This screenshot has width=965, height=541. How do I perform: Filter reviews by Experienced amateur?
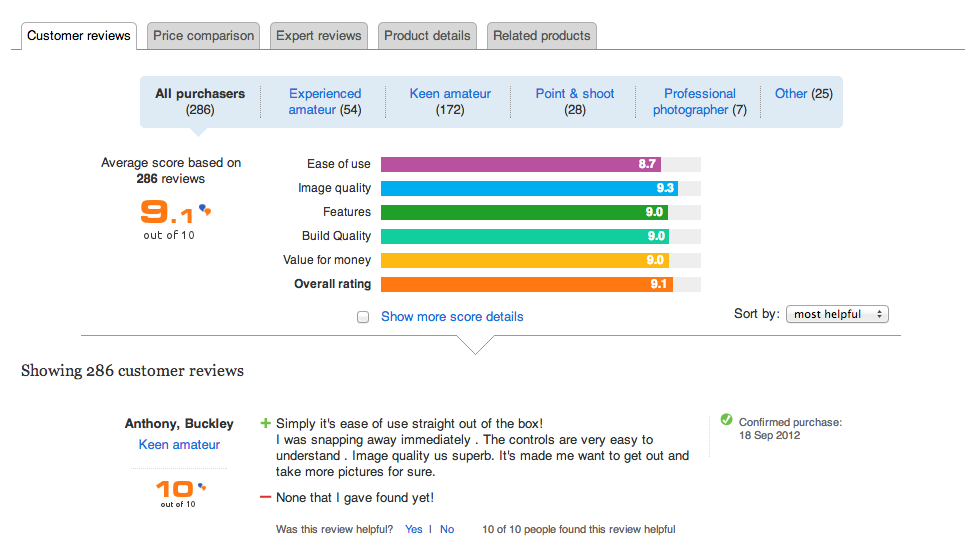pos(325,101)
